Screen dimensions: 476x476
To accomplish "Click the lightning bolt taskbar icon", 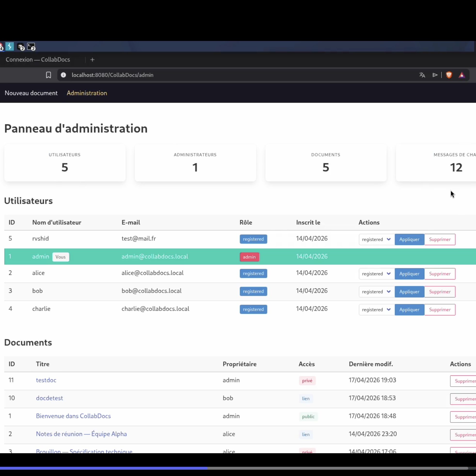I will tap(10, 46).
